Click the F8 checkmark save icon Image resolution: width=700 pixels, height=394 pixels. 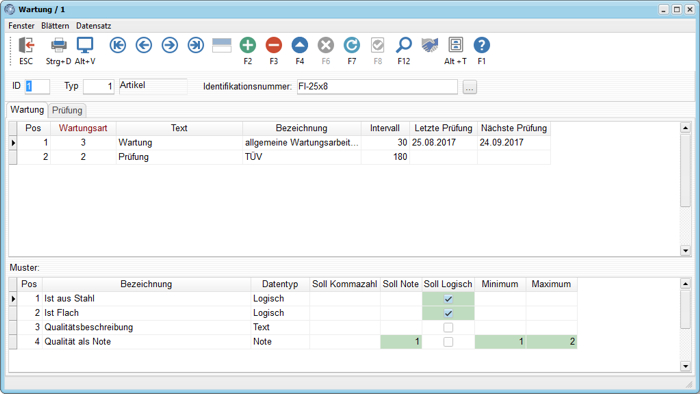378,45
